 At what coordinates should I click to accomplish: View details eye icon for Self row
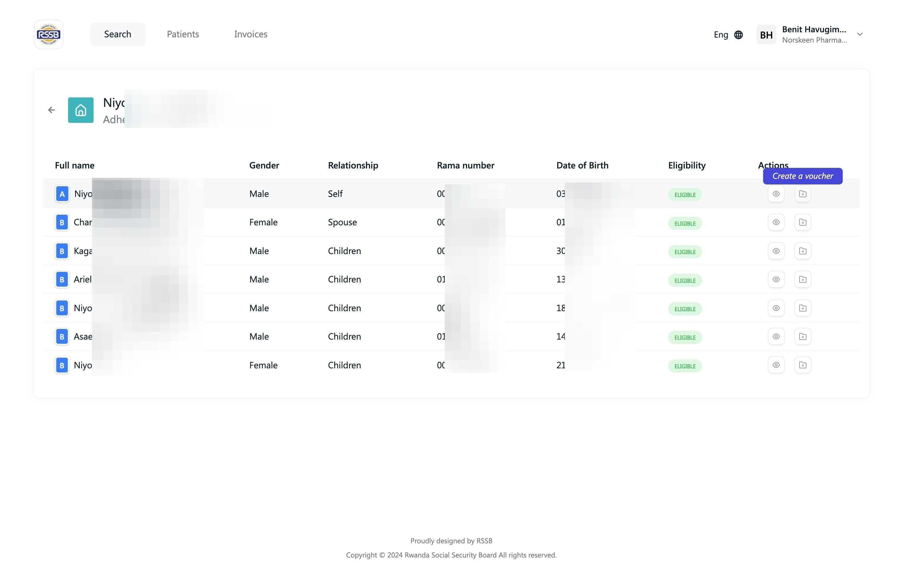776,194
